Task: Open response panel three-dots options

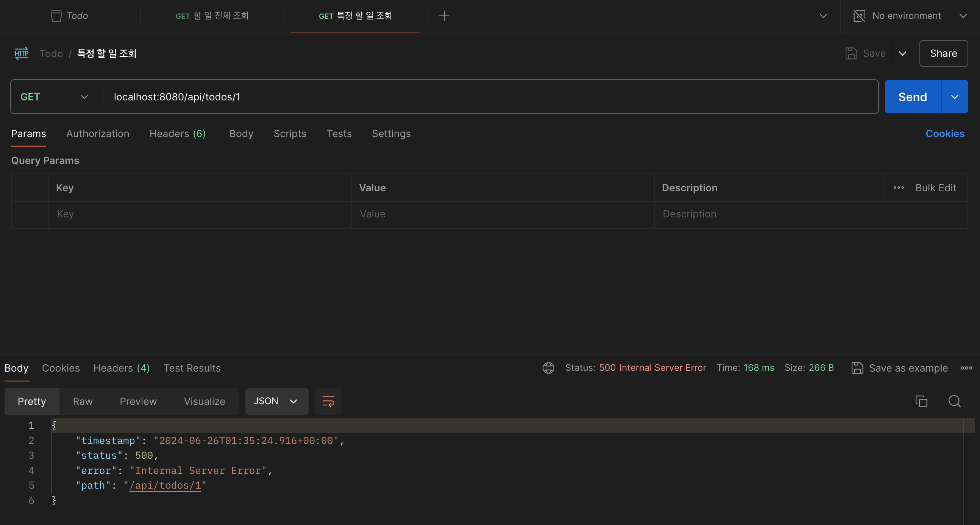Action: (966, 368)
